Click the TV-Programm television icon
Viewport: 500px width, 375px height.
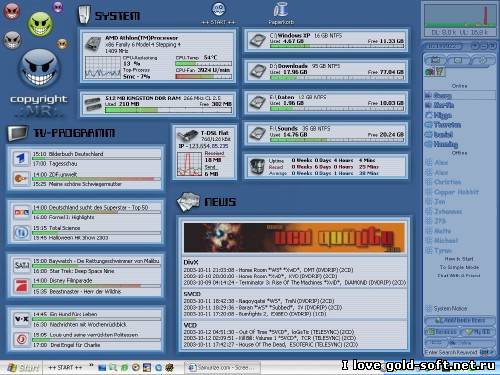coord(18,133)
